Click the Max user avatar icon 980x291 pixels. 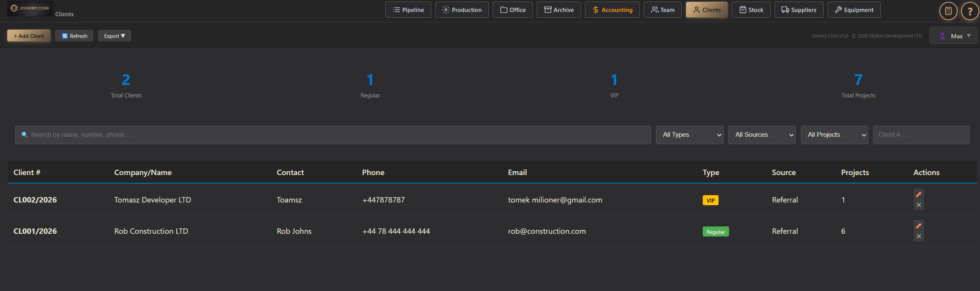[x=942, y=36]
